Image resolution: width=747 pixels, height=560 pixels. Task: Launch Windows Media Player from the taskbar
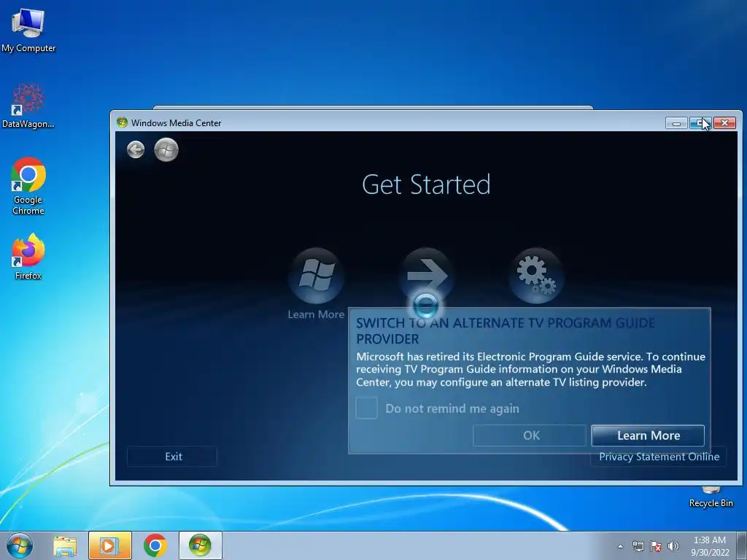pyautogui.click(x=109, y=545)
